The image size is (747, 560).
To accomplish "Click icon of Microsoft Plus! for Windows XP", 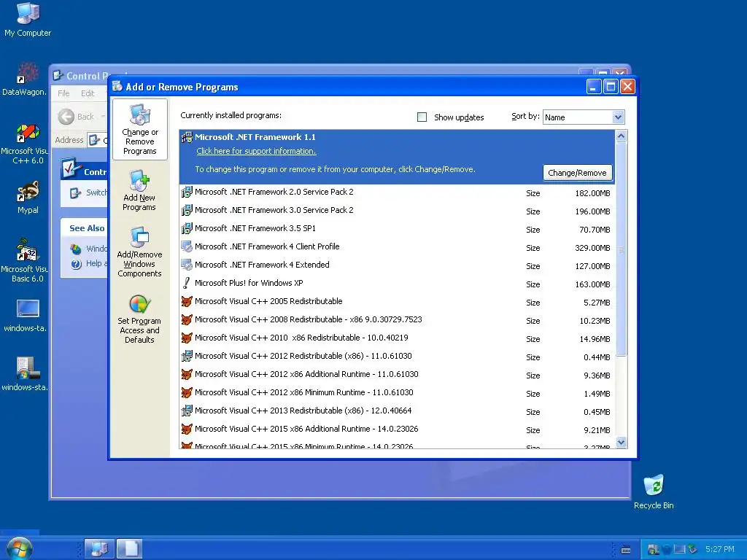I will click(187, 283).
